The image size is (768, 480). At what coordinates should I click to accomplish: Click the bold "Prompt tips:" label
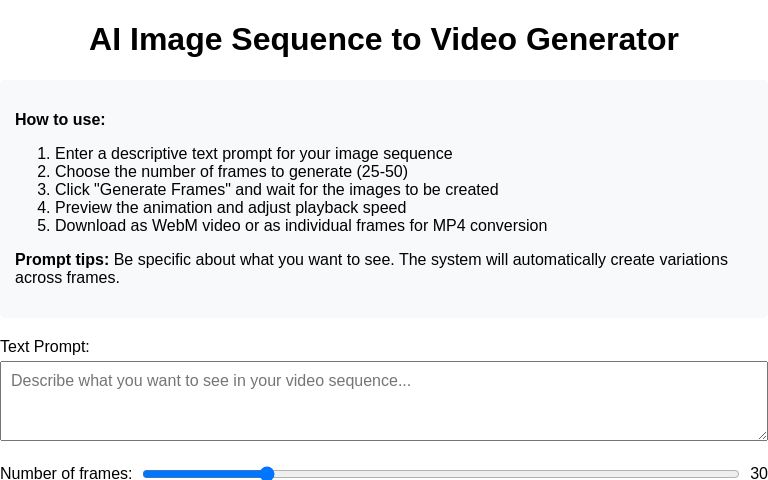pyautogui.click(x=62, y=260)
